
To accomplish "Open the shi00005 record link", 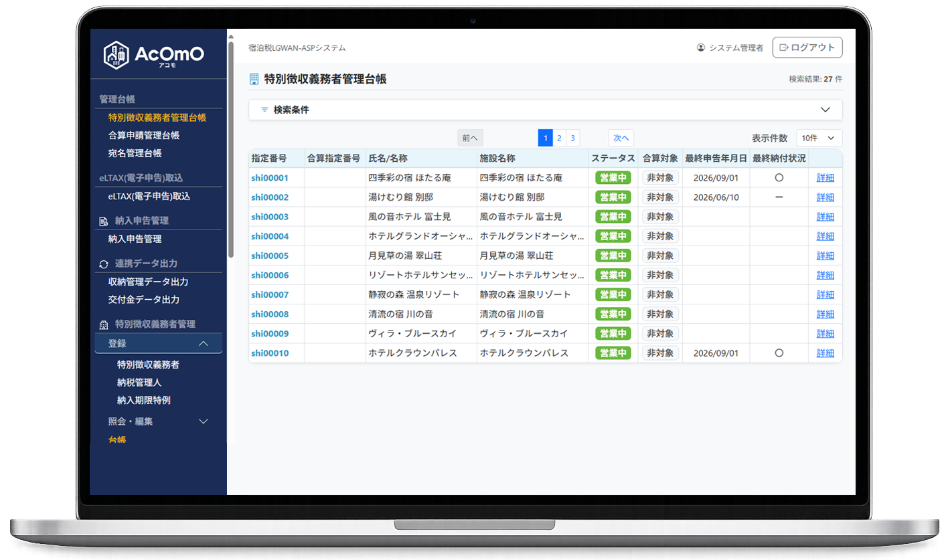I will 270,256.
